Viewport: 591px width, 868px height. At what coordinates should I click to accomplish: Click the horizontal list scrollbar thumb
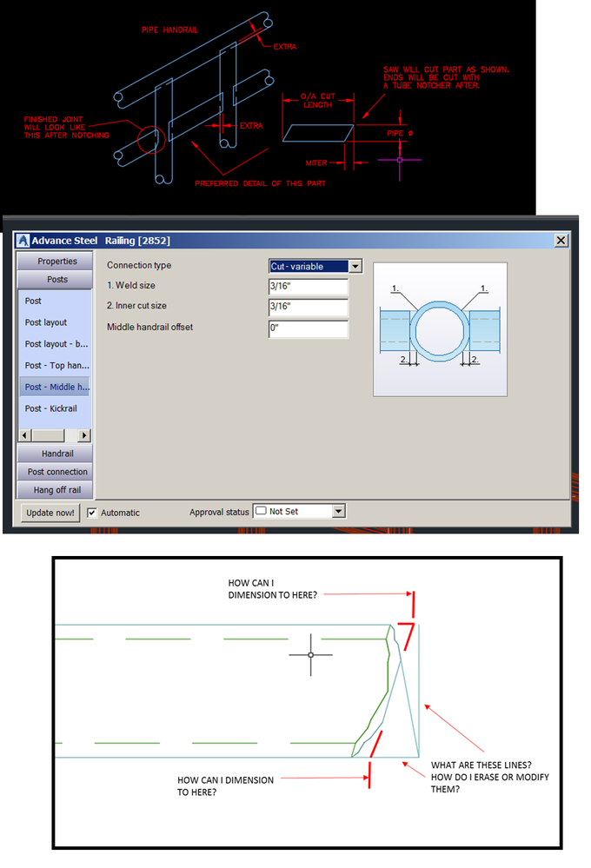tap(48, 435)
